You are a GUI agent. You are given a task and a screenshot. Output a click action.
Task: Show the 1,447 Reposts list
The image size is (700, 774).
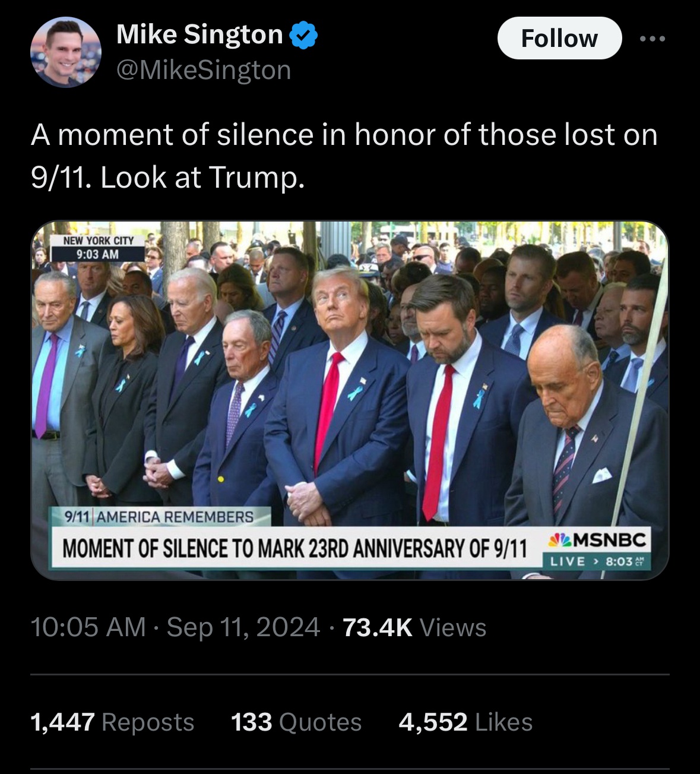(x=113, y=722)
